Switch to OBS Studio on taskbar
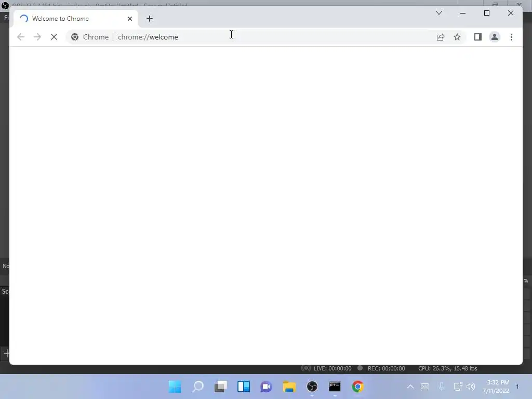The image size is (532, 399). pyautogui.click(x=312, y=387)
